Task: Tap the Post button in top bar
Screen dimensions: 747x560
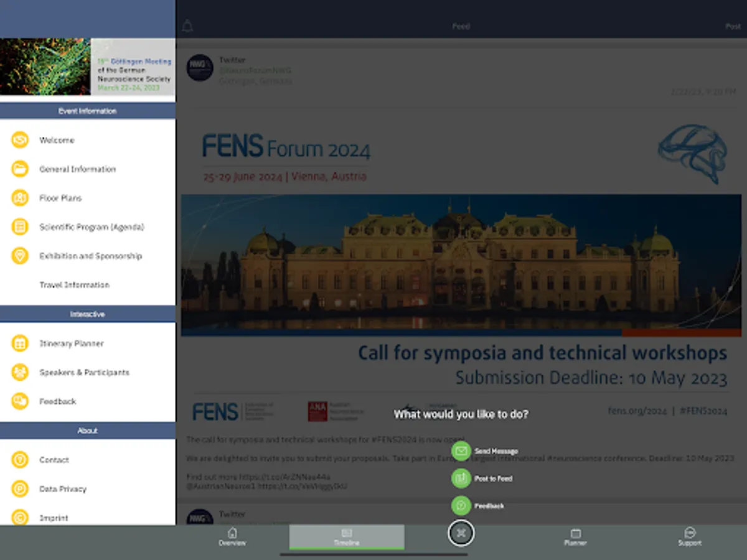Action: [x=733, y=26]
